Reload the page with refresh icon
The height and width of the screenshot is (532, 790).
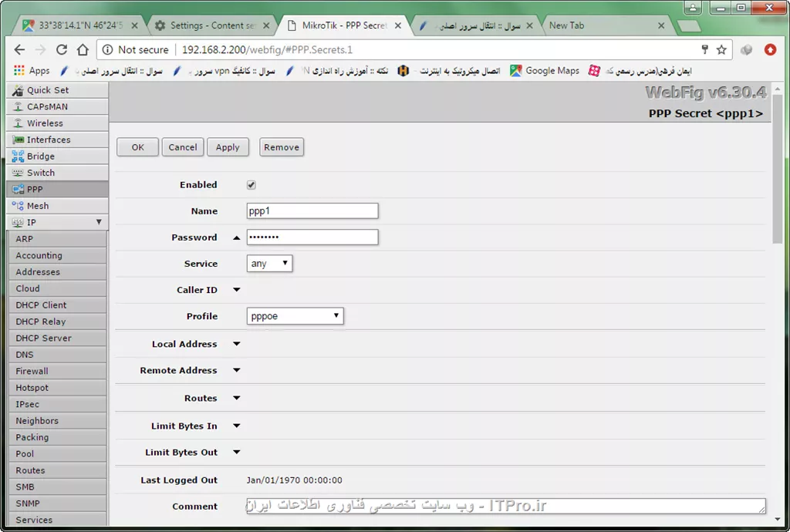pyautogui.click(x=62, y=50)
